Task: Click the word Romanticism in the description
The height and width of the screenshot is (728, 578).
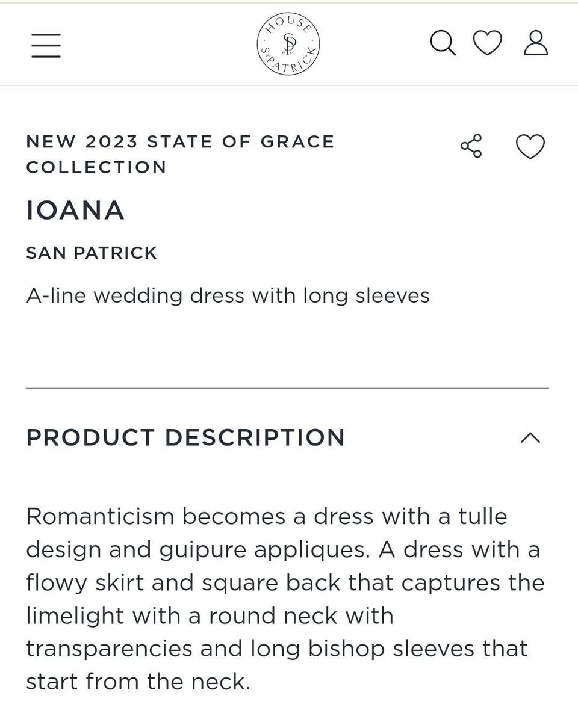Action: click(x=99, y=516)
